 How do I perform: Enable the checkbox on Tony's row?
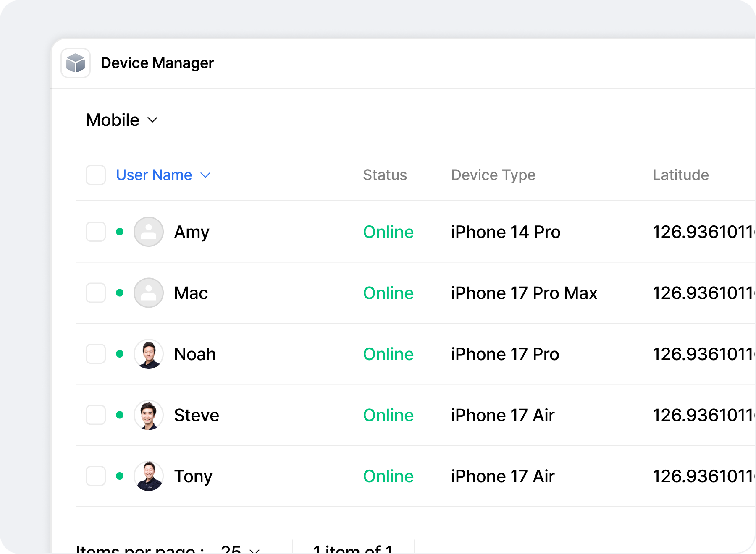click(95, 476)
